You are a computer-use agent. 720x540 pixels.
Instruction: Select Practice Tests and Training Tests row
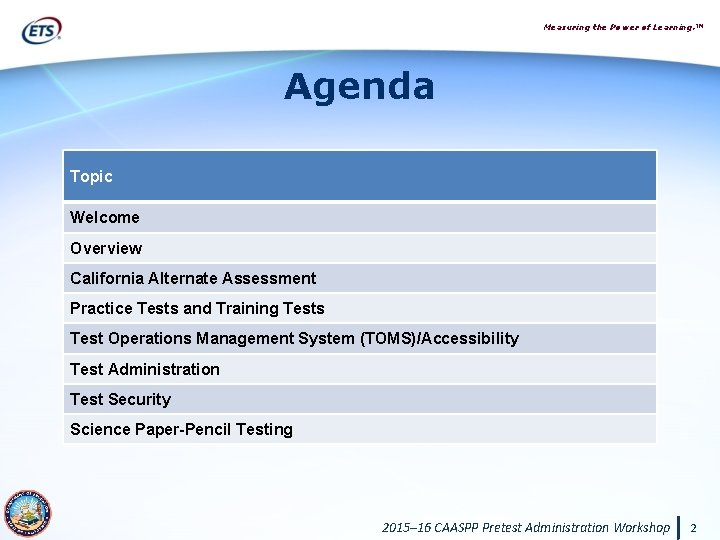360,308
